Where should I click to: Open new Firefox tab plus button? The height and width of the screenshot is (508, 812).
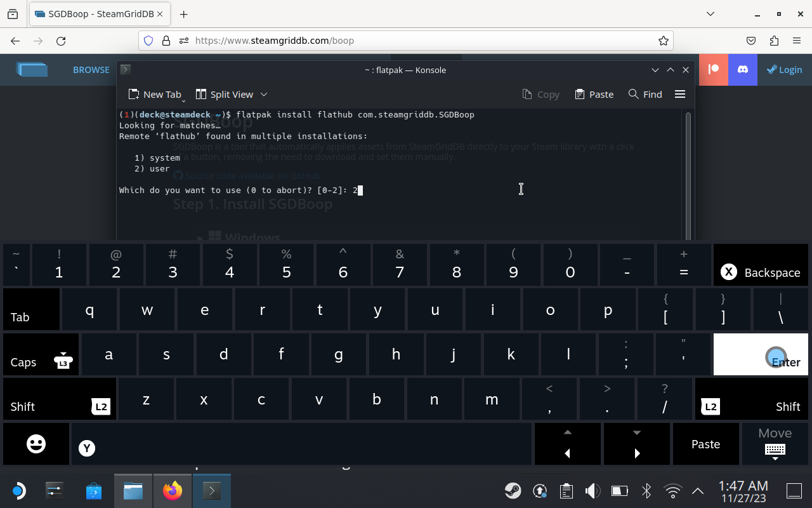pos(184,14)
